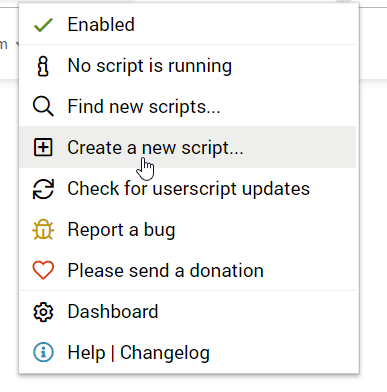
Task: Click the green Enabled checkmark icon
Action: 43,25
